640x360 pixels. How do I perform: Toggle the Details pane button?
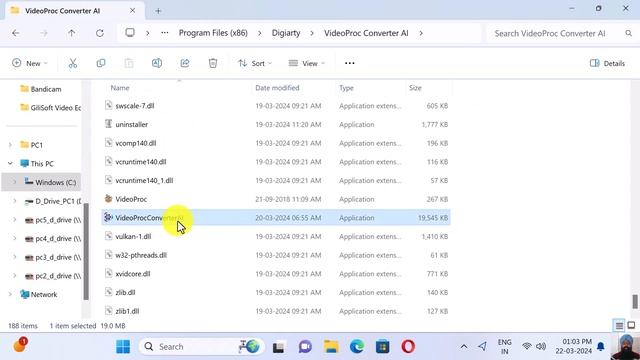(x=607, y=63)
